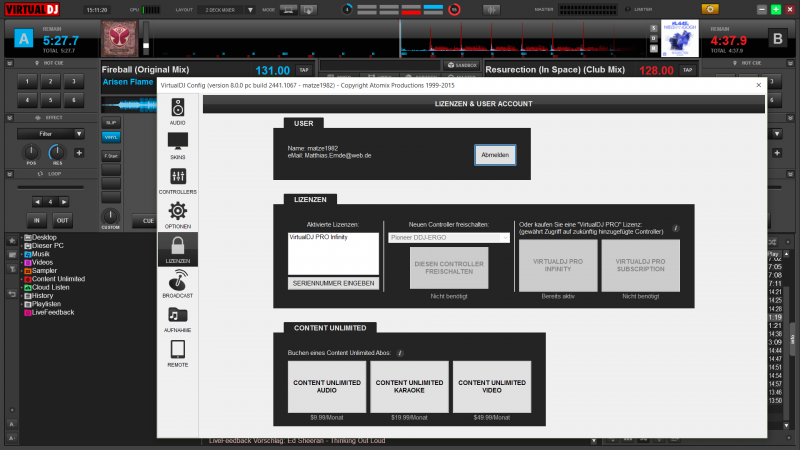Screen dimensions: 800x450
Task: Click the VirtualDJ logo
Action: click(32, 9)
